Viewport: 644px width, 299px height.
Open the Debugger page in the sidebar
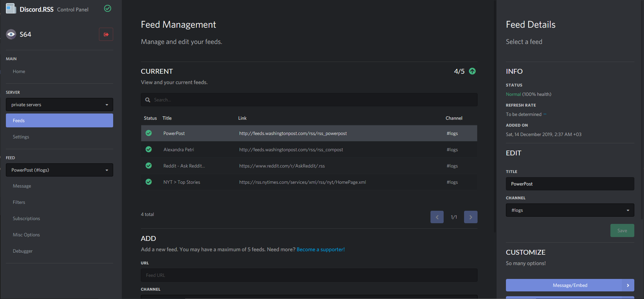pos(22,251)
